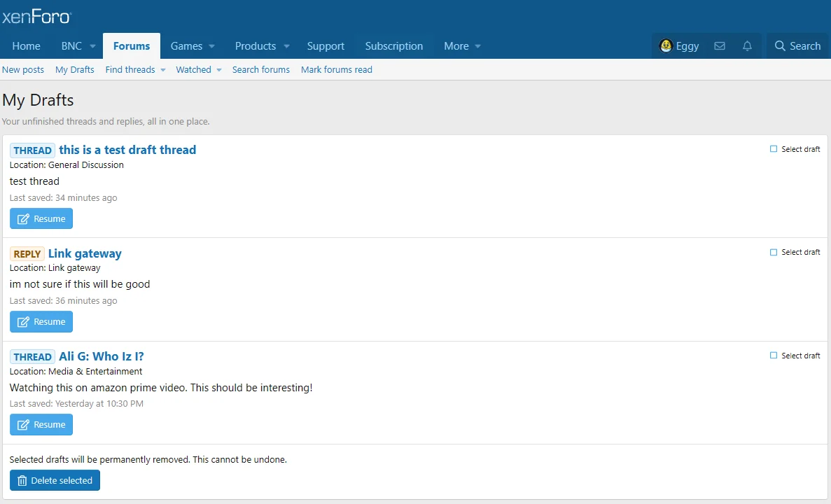Tick Select draft for Link gateway reply

773,252
